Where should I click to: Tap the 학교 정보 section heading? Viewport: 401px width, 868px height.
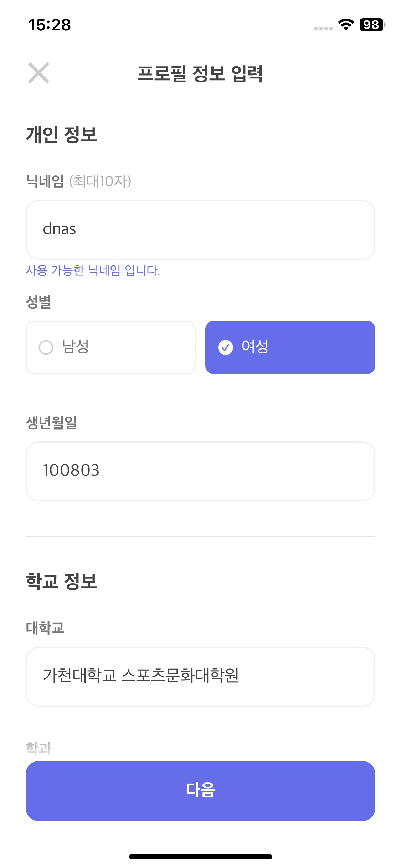coord(62,582)
